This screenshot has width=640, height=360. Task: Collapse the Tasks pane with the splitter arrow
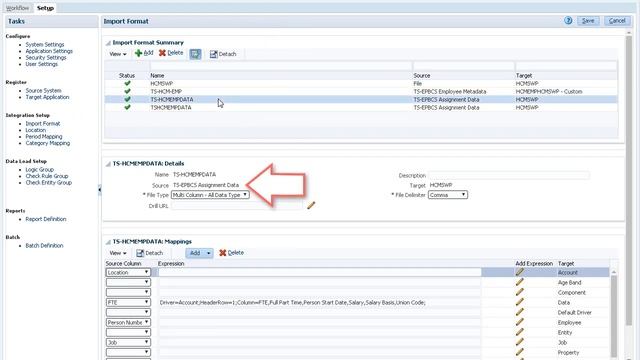(x=100, y=189)
